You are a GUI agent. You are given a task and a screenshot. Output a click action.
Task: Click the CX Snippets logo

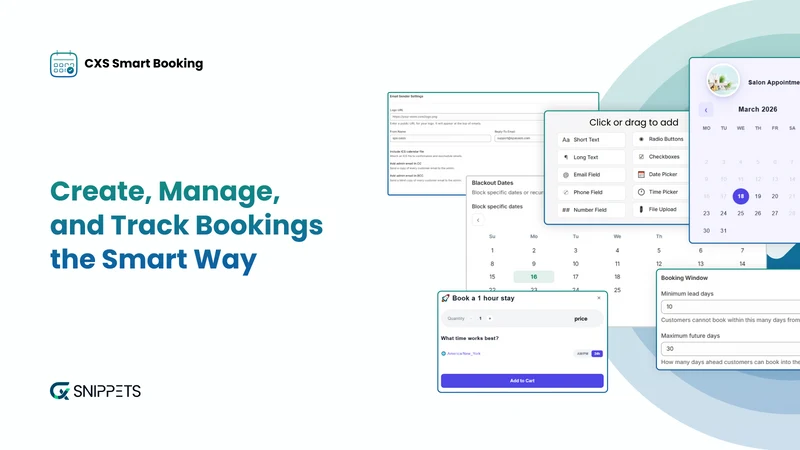click(95, 391)
